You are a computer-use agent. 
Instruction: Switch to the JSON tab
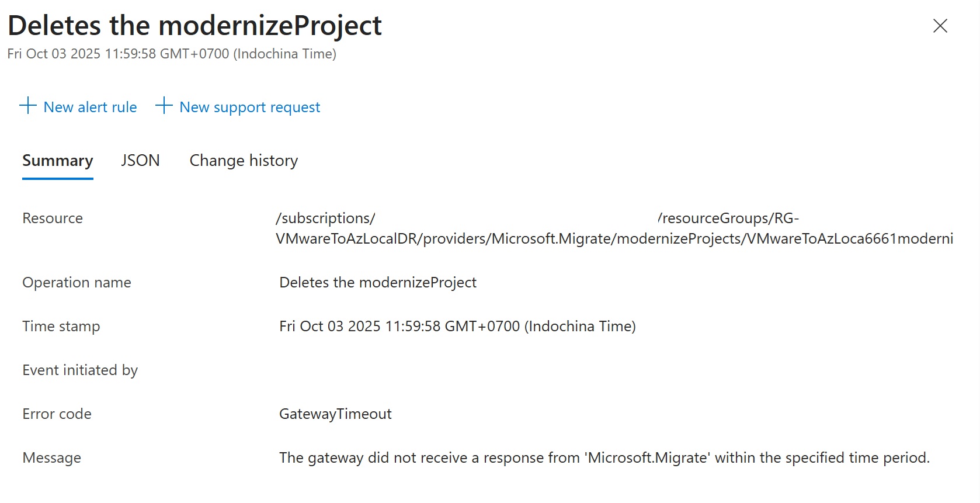click(140, 160)
